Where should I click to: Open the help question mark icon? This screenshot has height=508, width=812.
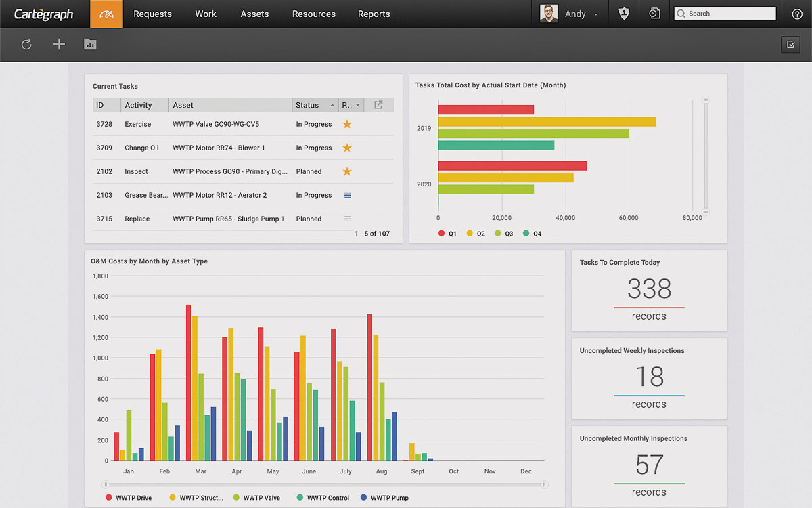coord(796,14)
